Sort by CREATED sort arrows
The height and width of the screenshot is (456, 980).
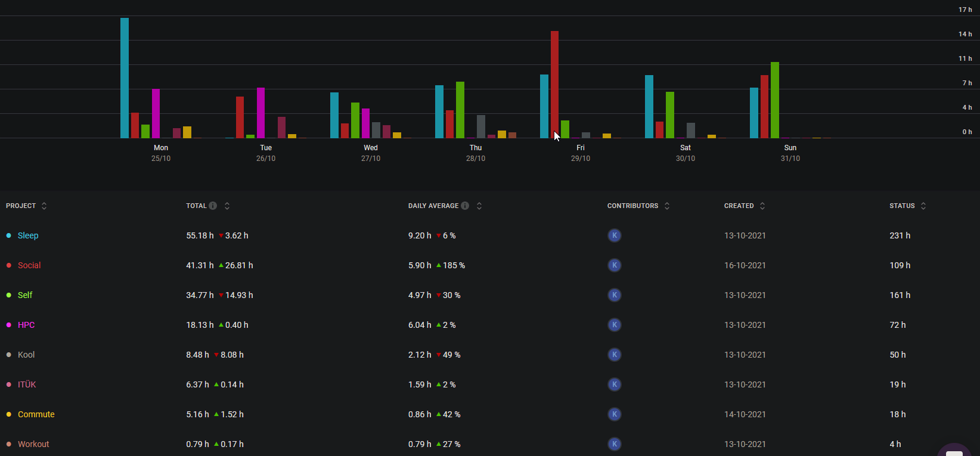[762, 206]
